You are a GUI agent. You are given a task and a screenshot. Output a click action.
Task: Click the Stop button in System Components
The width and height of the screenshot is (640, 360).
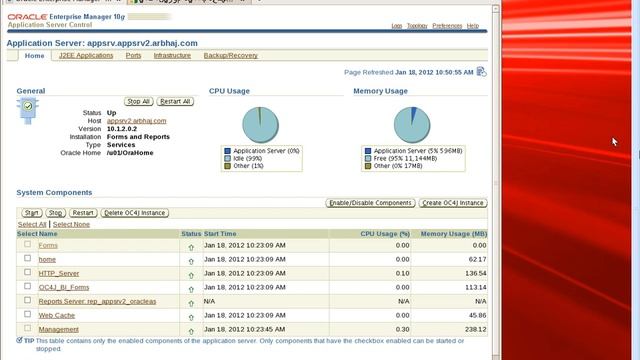coord(56,213)
